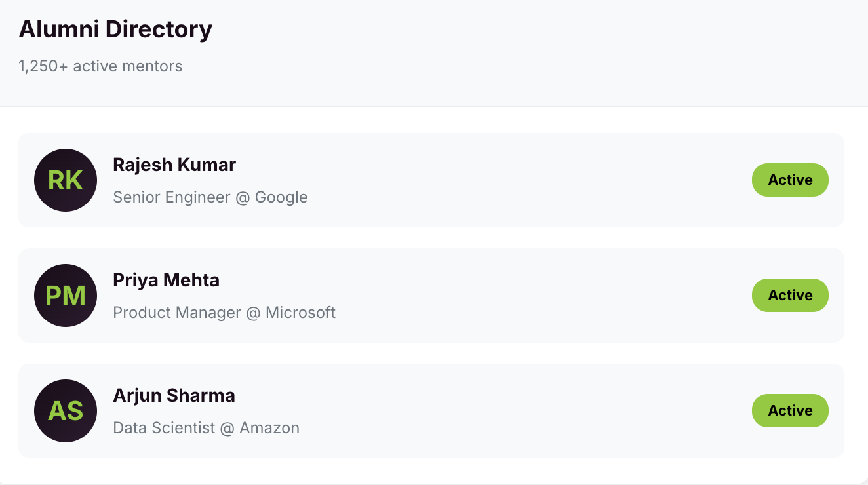This screenshot has height=485, width=868.
Task: Click the Senior Engineer @ Google subtitle
Action: pyautogui.click(x=210, y=197)
